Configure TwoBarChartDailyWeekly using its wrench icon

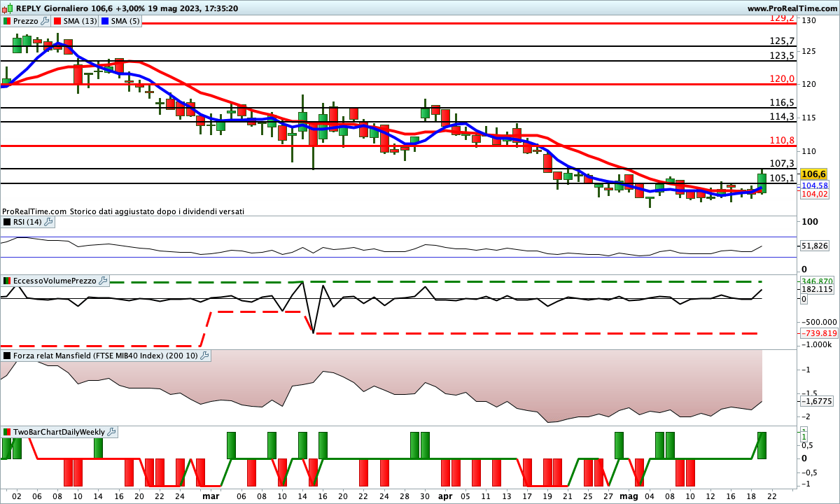pos(111,432)
